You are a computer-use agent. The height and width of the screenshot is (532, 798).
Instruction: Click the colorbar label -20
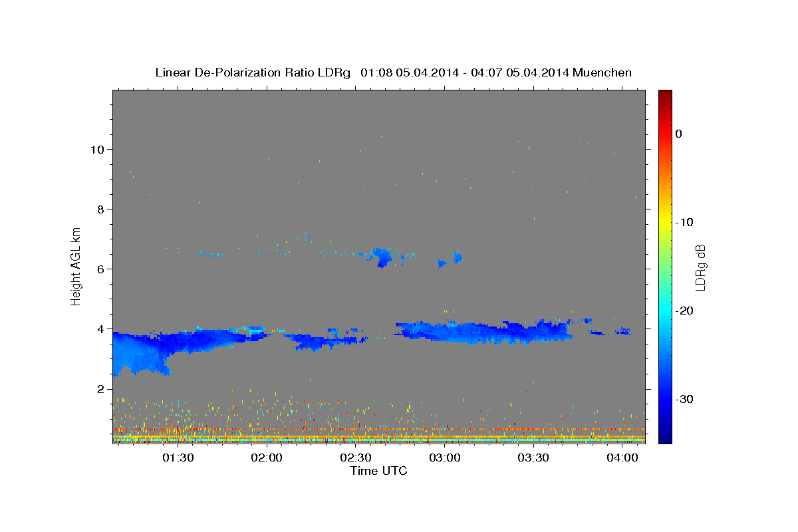pyautogui.click(x=684, y=311)
